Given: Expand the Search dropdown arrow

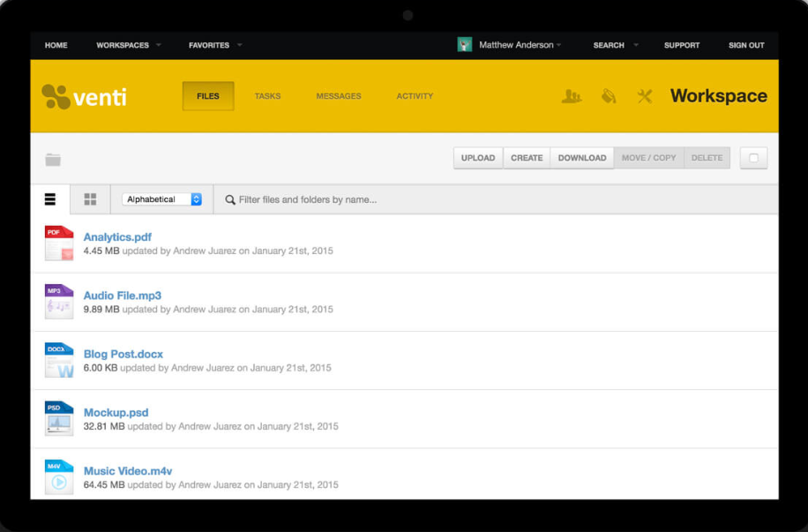Looking at the screenshot, I should click(x=636, y=45).
